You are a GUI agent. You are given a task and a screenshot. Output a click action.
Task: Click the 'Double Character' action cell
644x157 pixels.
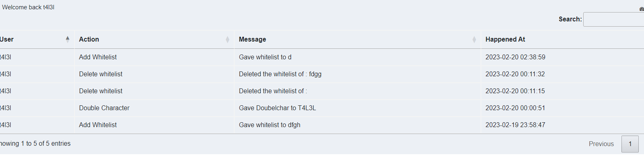coord(104,108)
